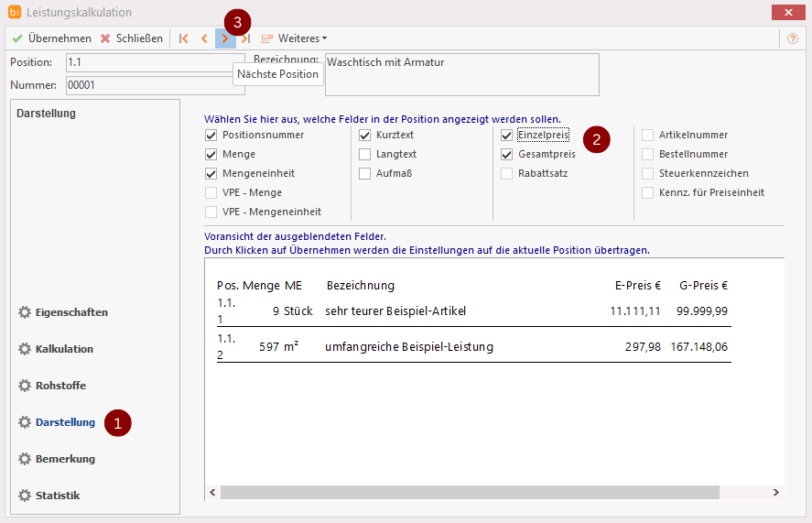The image size is (812, 523).
Task: Go to previous position arrow icon
Action: point(204,38)
